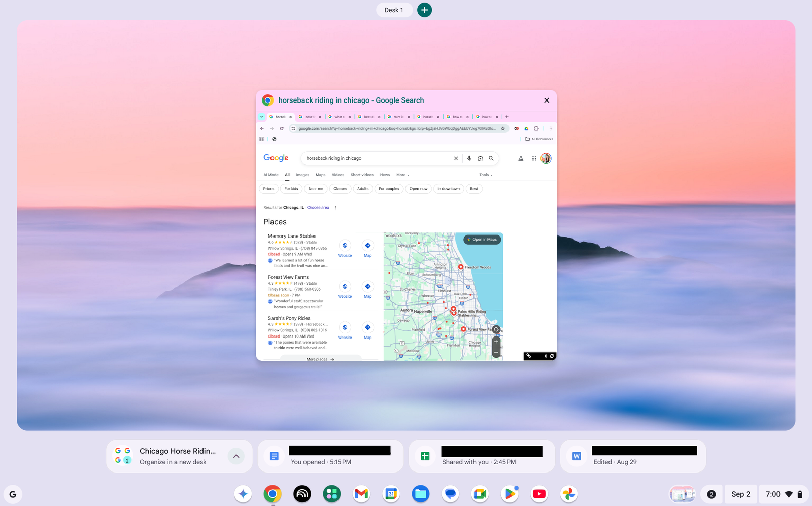Screen dimensions: 812x506
Task: Click the "Choose area" link
Action: pyautogui.click(x=318, y=207)
